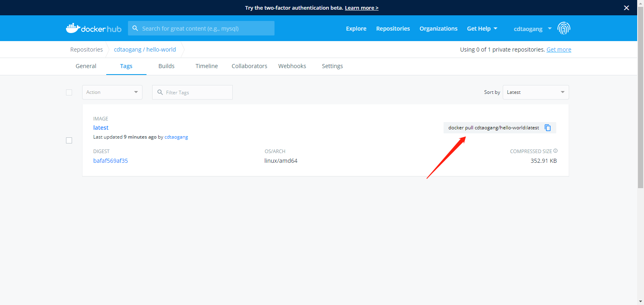Viewport: 644px width, 305px height.
Task: Click the Get more private repositories link
Action: (559, 50)
